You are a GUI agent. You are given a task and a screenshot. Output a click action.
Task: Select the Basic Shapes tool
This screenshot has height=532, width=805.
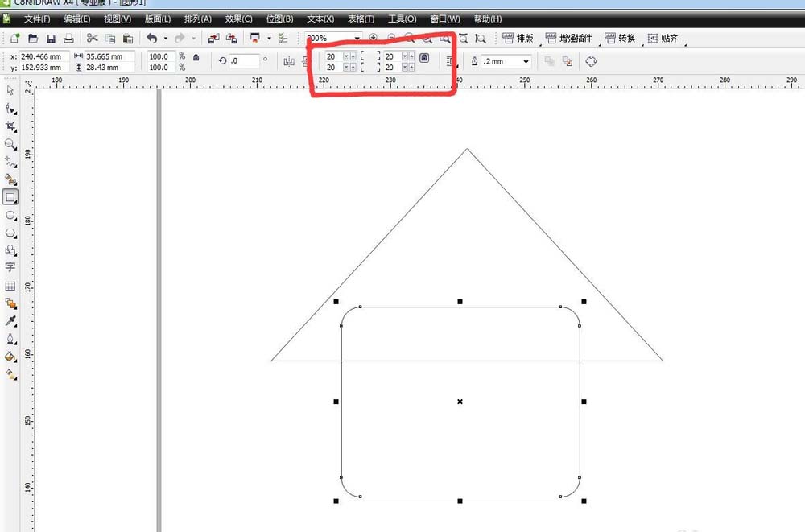pos(10,250)
